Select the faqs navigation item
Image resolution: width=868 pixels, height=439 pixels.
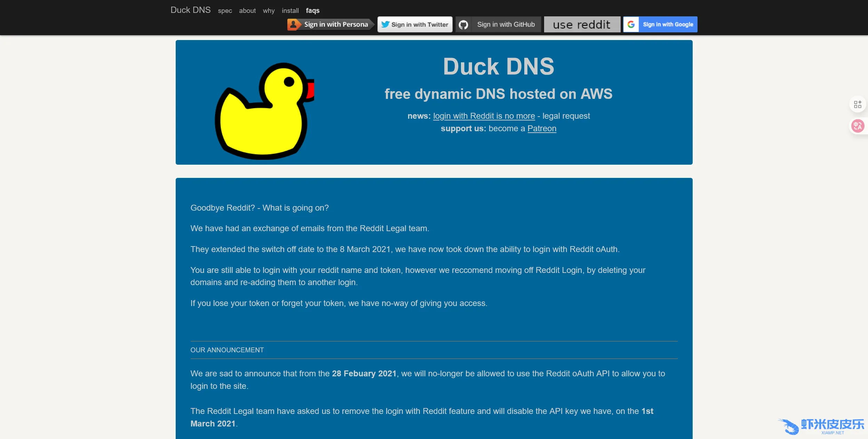[x=312, y=11]
